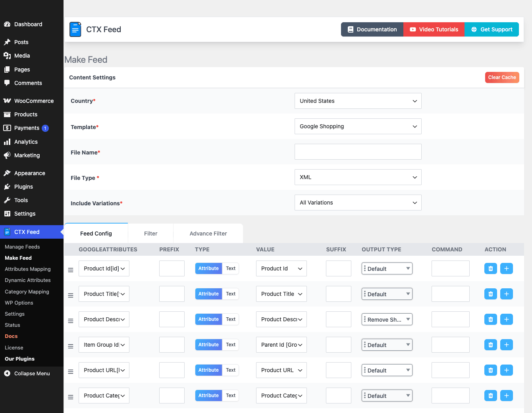Image resolution: width=532 pixels, height=413 pixels.
Task: Click the drag handle for Product URL row
Action: pyautogui.click(x=71, y=372)
